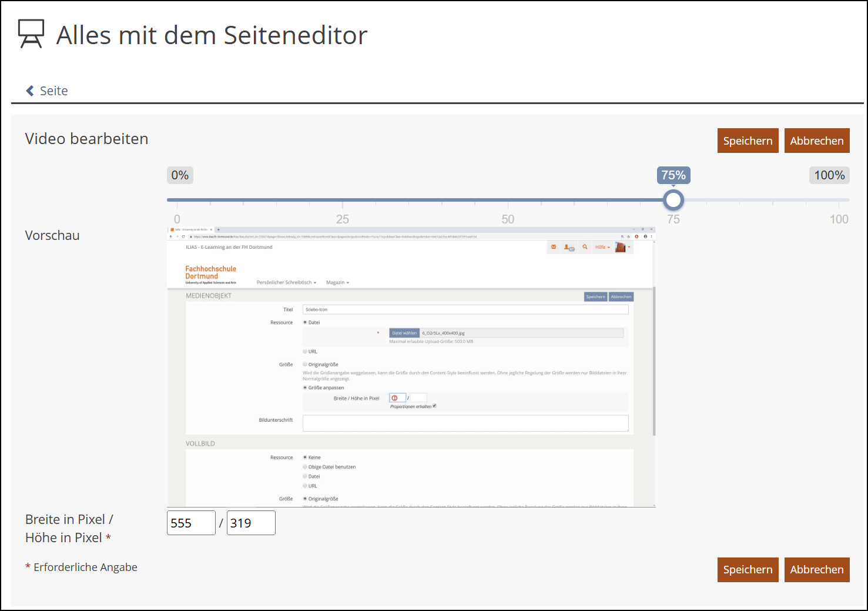The width and height of the screenshot is (868, 611).
Task: Toggle Proportionen erhalten checkbox in preview
Action: click(434, 406)
